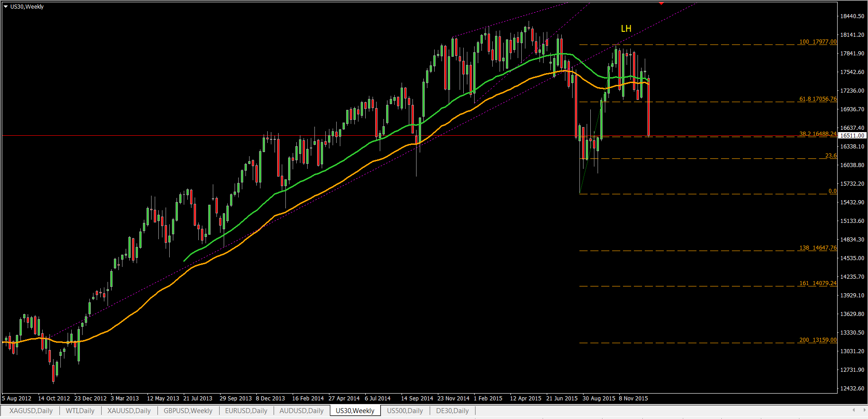Image resolution: width=868 pixels, height=419 pixels.
Task: Select the active US30,Weekly tab
Action: pyautogui.click(x=355, y=411)
